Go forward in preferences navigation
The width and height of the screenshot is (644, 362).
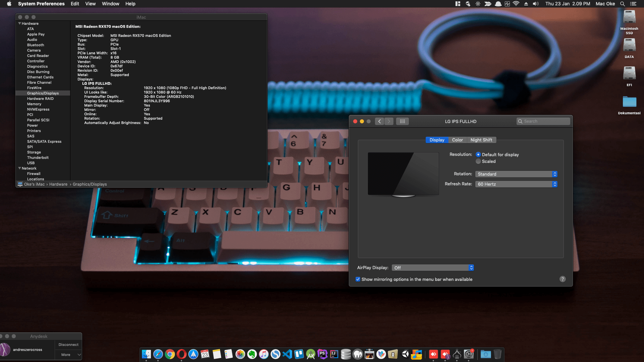tap(389, 121)
